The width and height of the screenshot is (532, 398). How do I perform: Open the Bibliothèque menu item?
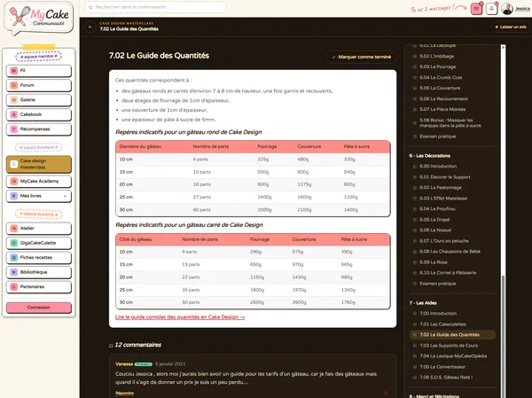[x=39, y=272]
